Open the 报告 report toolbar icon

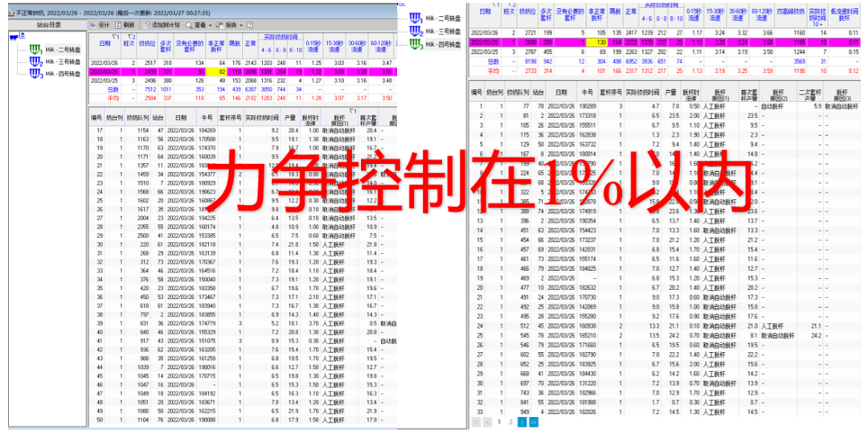point(219,25)
